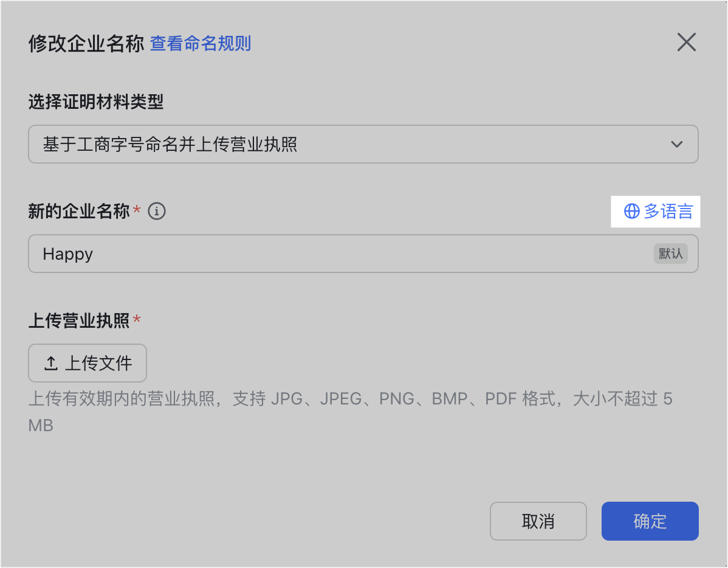Click the 上传营业执照 section label
728x568 pixels.
point(79,320)
